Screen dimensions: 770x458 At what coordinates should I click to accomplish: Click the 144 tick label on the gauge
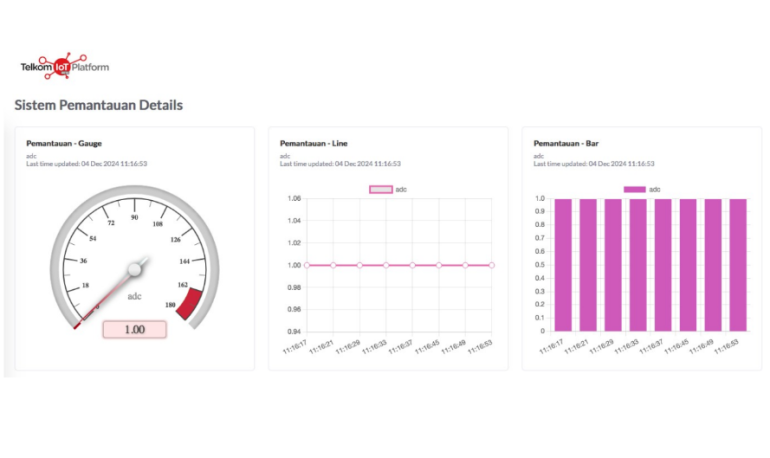tap(185, 261)
